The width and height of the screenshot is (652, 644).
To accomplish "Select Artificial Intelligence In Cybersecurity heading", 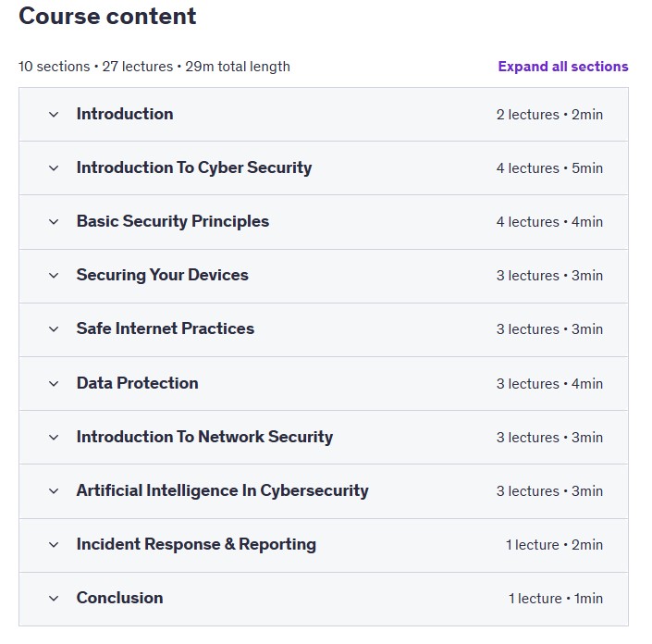I will (x=223, y=490).
